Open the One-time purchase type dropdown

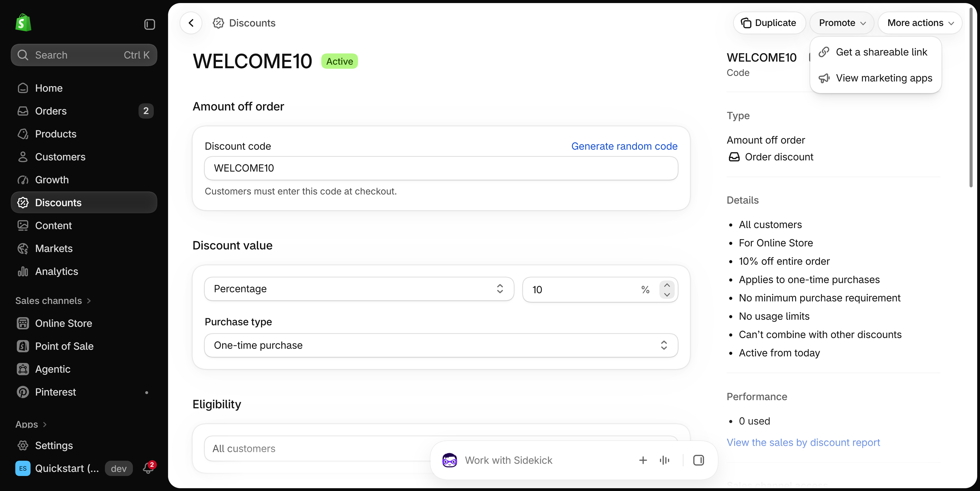(x=441, y=345)
